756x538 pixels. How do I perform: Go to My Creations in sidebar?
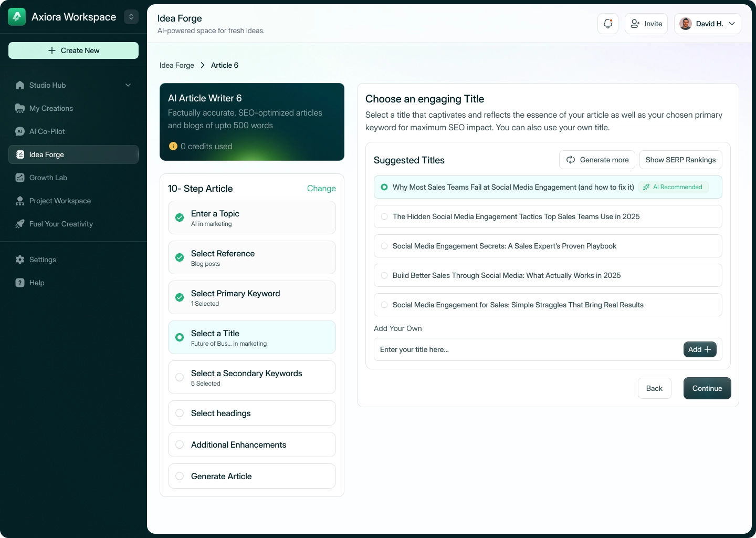click(x=51, y=108)
